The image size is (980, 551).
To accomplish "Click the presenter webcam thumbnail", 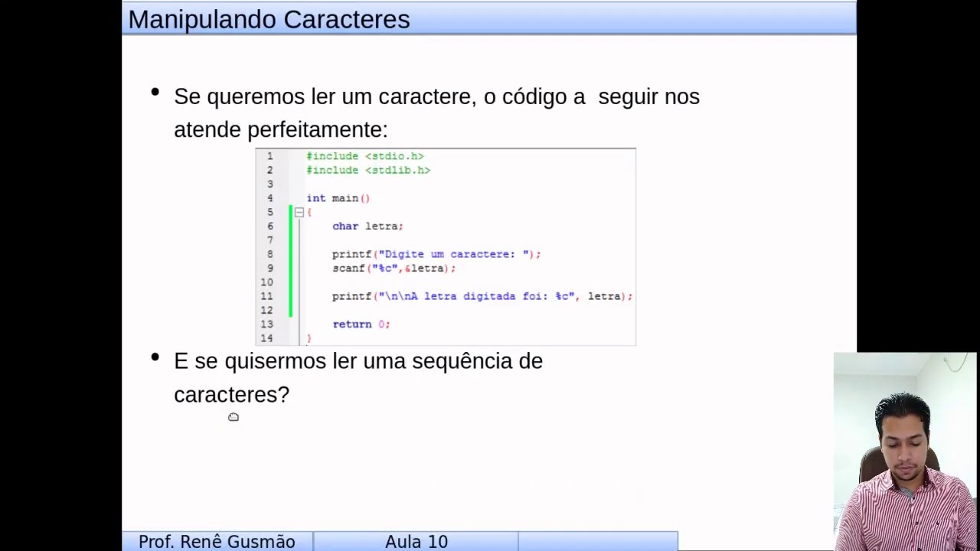I will (905, 452).
